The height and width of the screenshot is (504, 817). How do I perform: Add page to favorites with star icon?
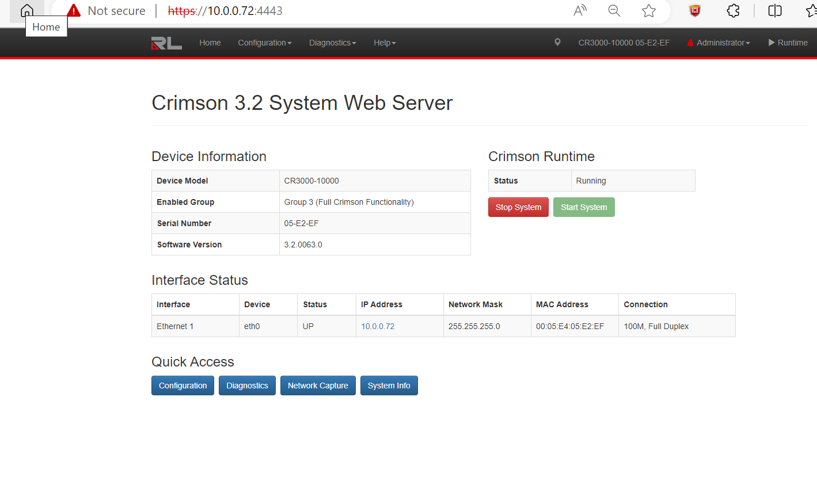[649, 10]
